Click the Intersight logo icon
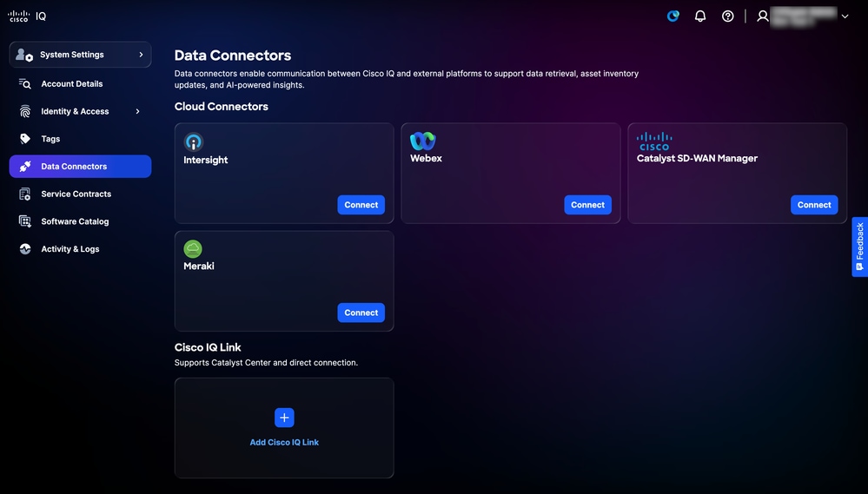868x494 pixels. coord(193,142)
